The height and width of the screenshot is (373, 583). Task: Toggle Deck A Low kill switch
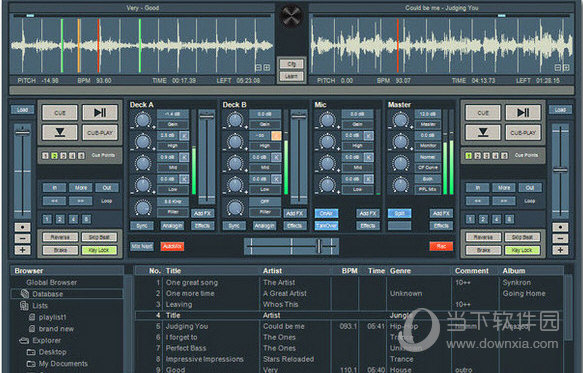tap(184, 179)
